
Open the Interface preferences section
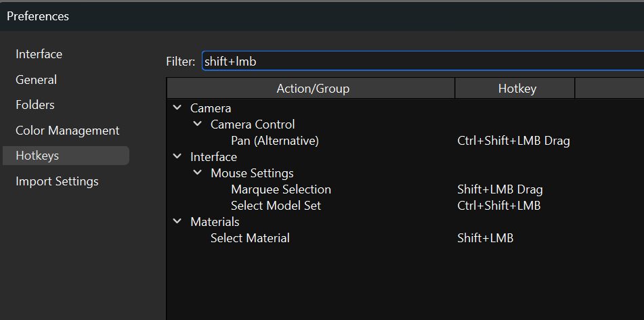[39, 54]
